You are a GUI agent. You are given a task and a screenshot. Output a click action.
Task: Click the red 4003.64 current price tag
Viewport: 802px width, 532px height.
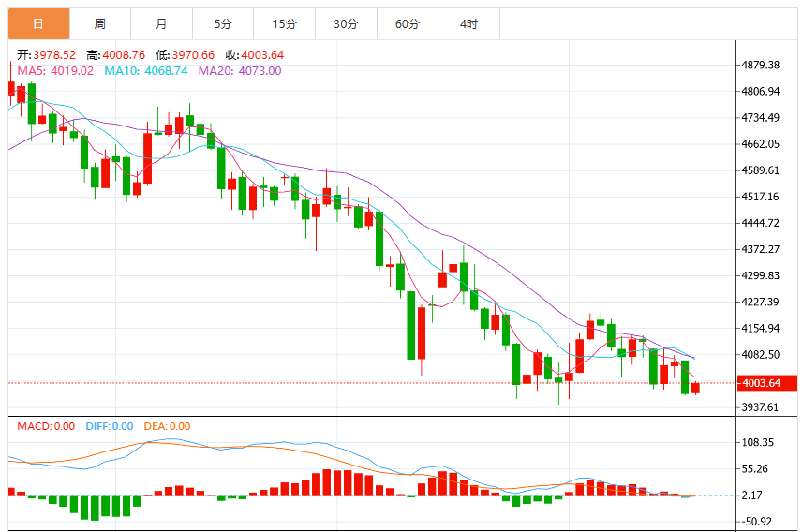[x=766, y=383]
